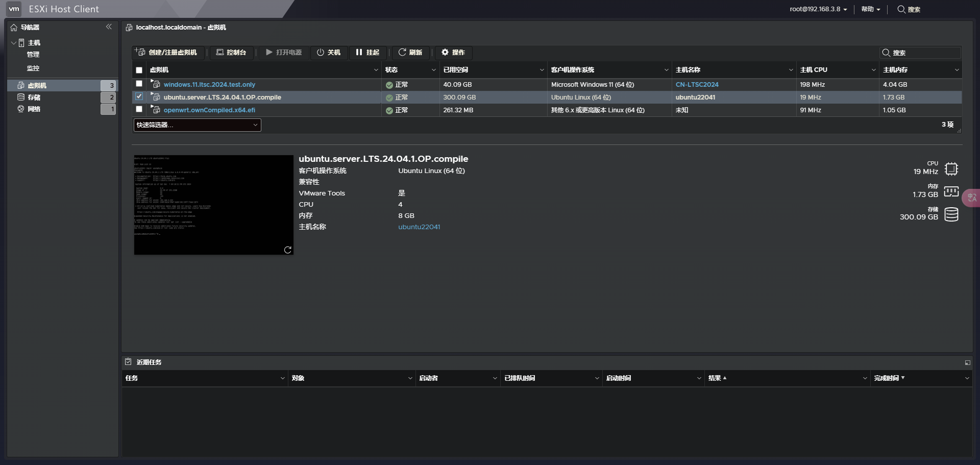Check the windows.11.ltsc.2024.test.only row checkbox
The height and width of the screenshot is (465, 980).
click(139, 84)
